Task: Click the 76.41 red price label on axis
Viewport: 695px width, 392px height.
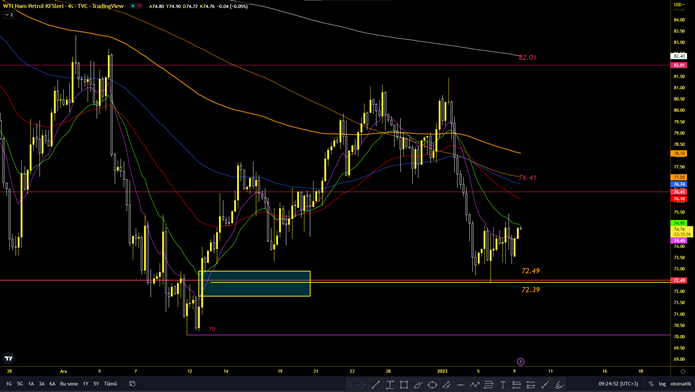Action: pos(679,192)
